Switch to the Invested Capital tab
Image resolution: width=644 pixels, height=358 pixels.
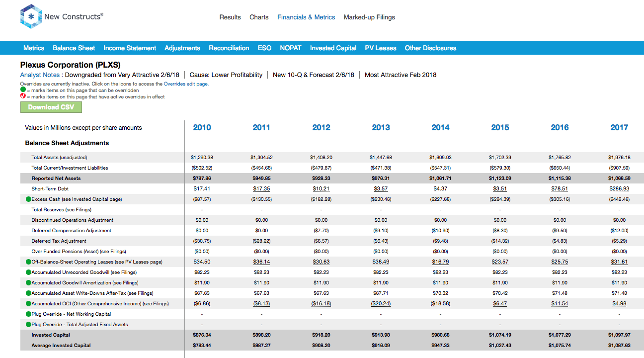click(x=333, y=48)
